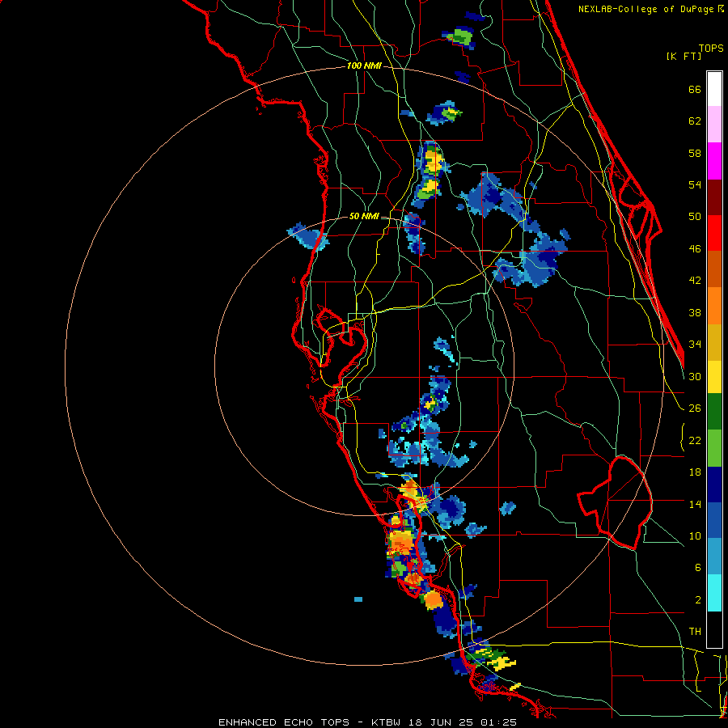728x728 pixels.
Task: Click the NEXLAB-College of DuPage text
Action: pos(647,9)
